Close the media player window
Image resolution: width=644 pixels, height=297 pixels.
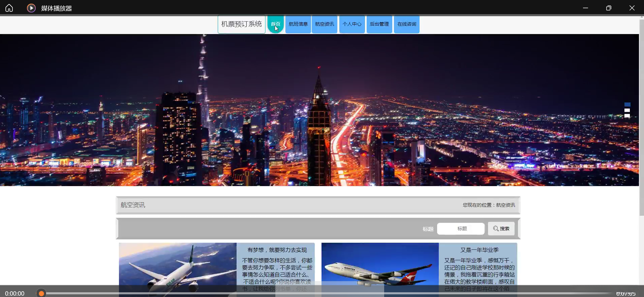[632, 8]
